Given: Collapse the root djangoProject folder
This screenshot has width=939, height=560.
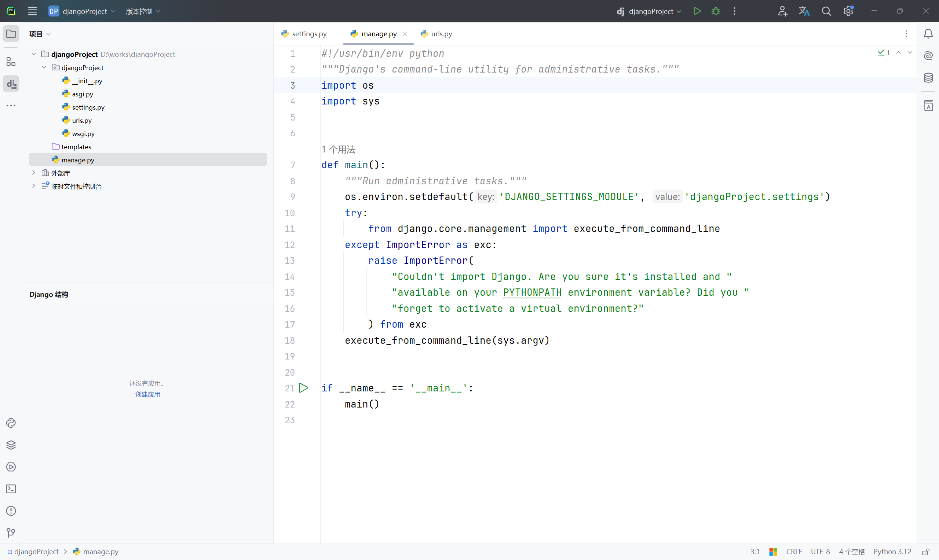Looking at the screenshot, I should tap(34, 54).
